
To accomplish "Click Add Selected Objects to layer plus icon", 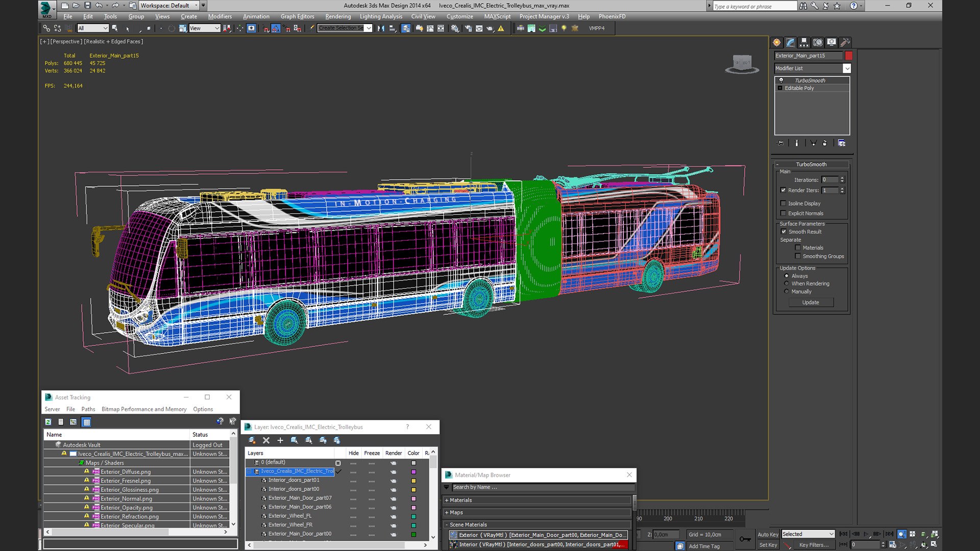I will pos(280,440).
